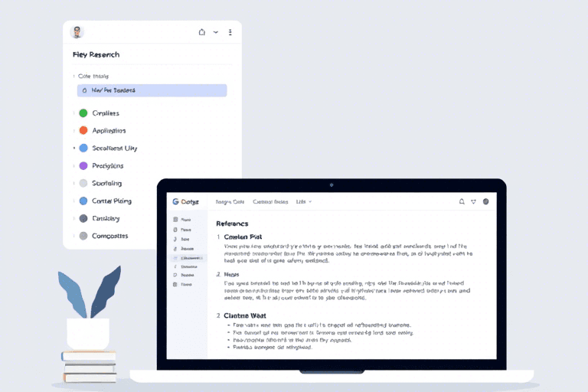
Task: Select the Composites item at the list bottom
Action: (109, 237)
